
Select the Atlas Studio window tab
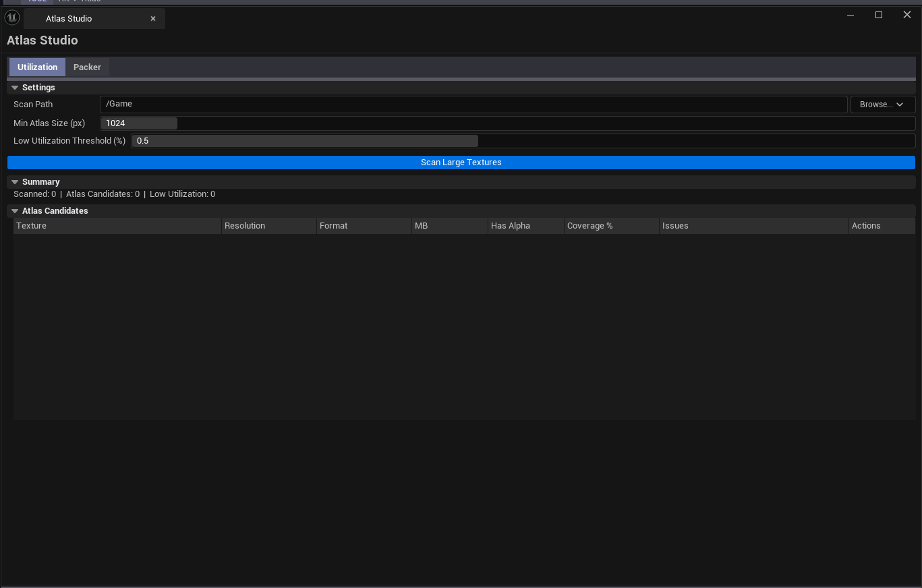pos(94,18)
